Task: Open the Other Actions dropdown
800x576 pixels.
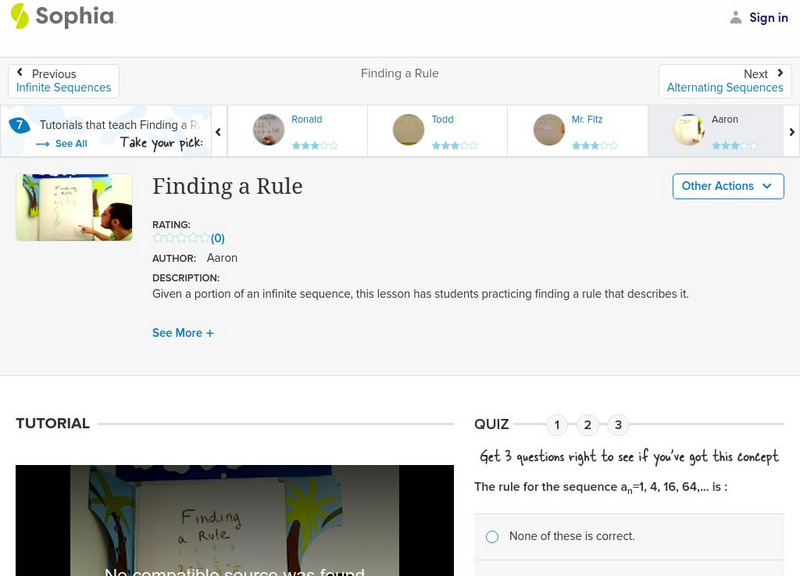Action: (x=727, y=186)
